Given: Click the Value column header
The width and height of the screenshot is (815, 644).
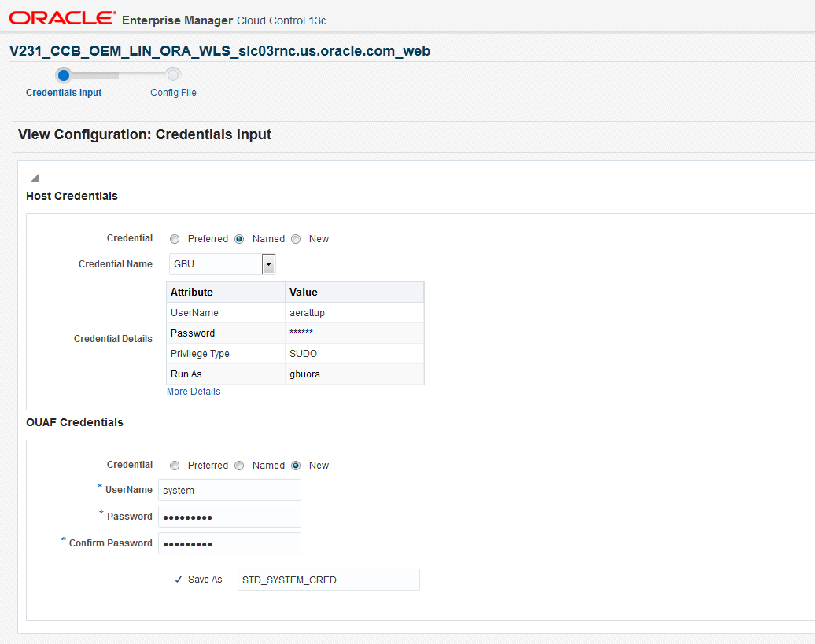Looking at the screenshot, I should point(355,292).
